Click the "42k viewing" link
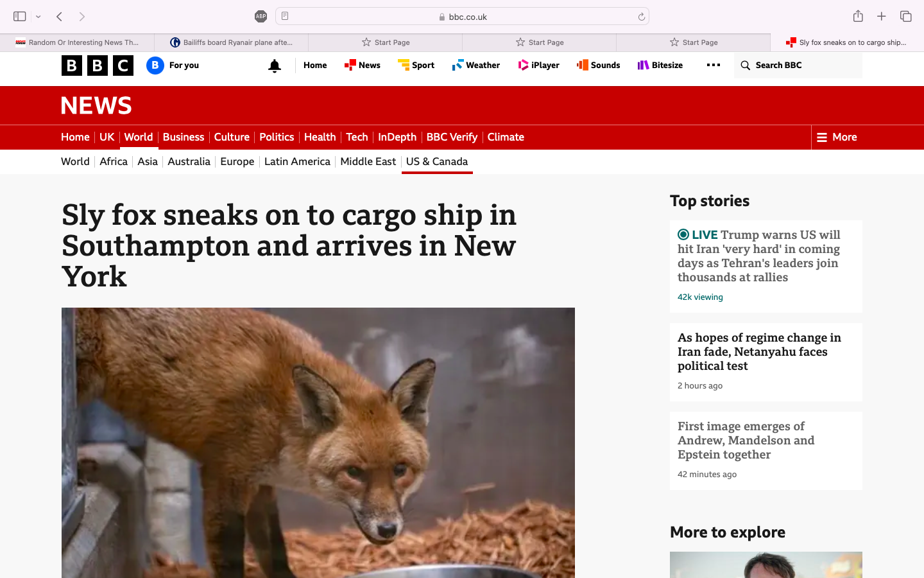The image size is (924, 578). click(699, 297)
